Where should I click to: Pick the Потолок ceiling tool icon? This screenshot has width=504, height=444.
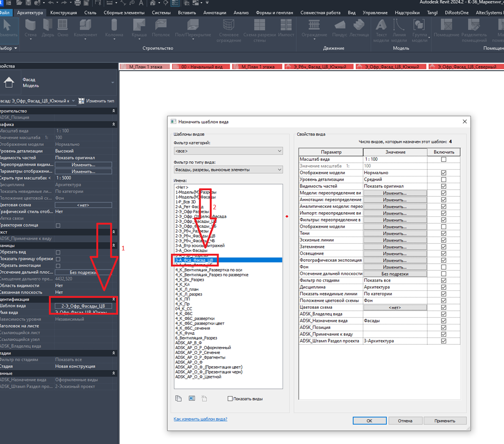[x=161, y=25]
